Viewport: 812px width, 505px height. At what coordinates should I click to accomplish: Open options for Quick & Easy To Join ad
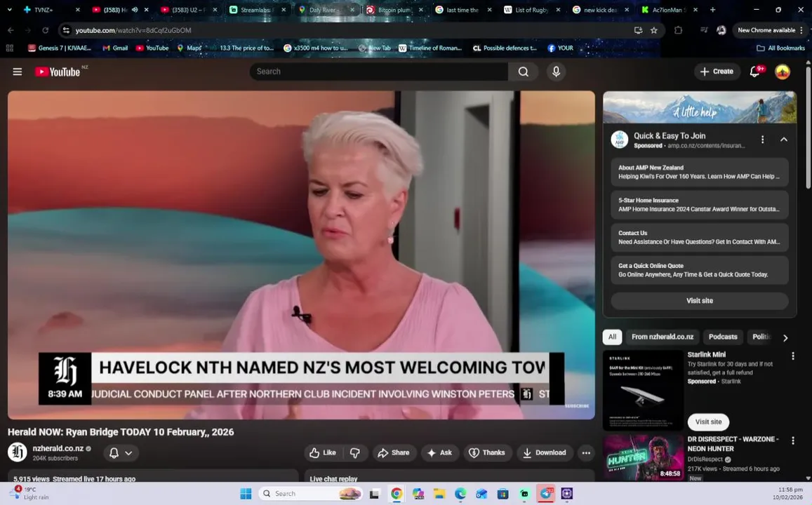(762, 140)
